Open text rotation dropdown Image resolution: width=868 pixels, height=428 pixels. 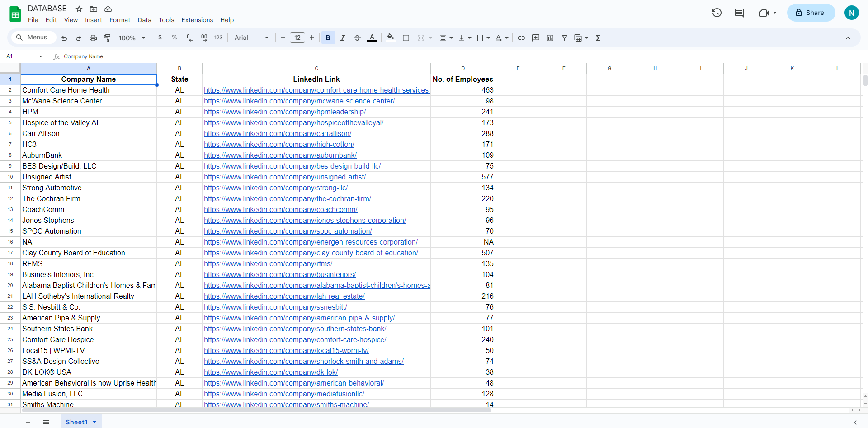[x=502, y=38]
